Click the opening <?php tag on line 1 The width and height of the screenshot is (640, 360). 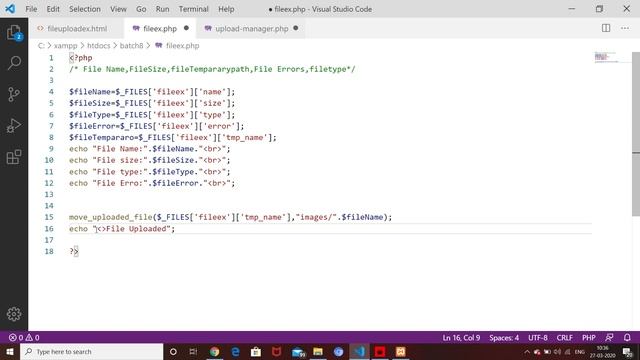pyautogui.click(x=80, y=58)
